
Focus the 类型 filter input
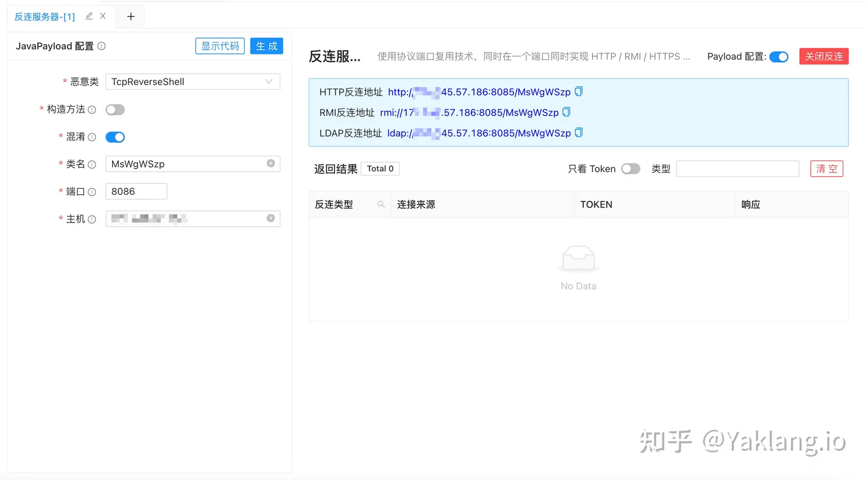(738, 169)
